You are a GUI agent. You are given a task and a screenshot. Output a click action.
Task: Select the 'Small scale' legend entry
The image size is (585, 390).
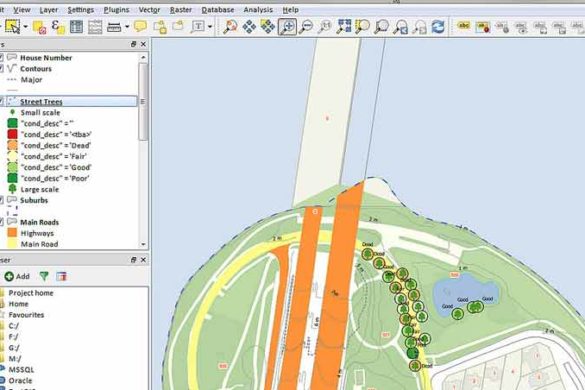tap(40, 112)
